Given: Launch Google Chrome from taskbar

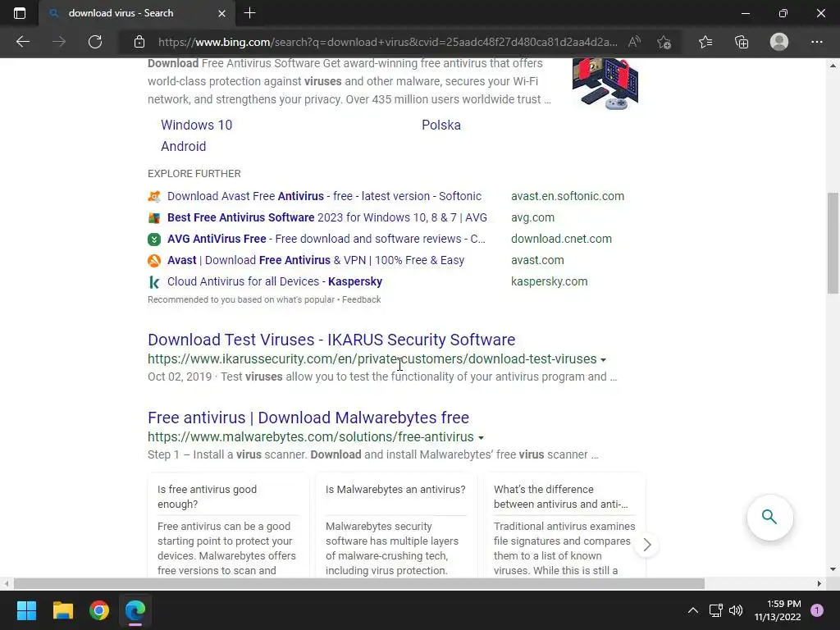Looking at the screenshot, I should (x=99, y=610).
